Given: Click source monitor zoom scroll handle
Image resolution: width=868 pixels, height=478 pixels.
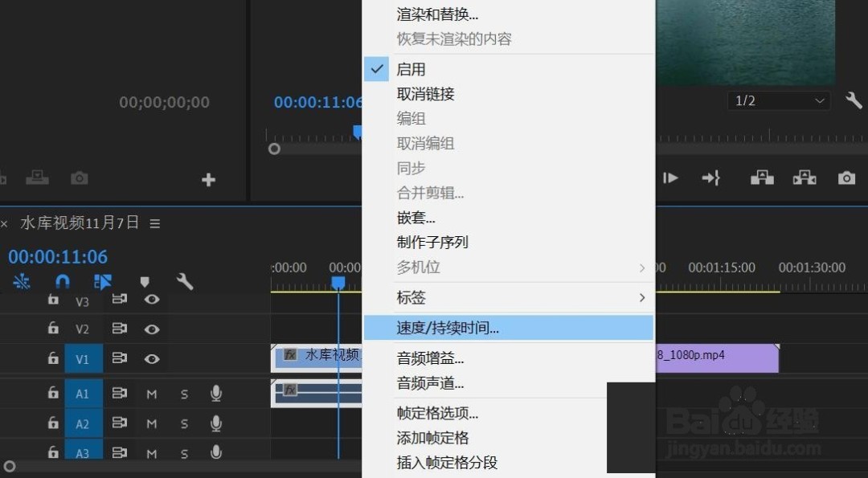Looking at the screenshot, I should [274, 149].
